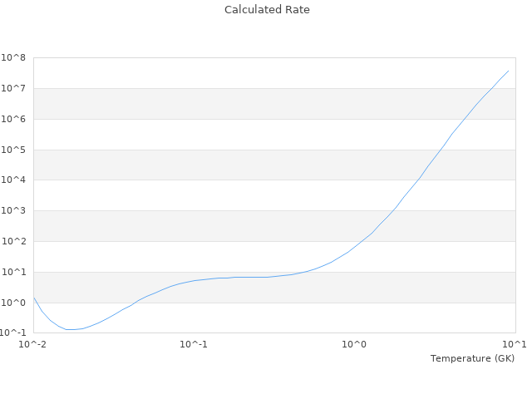
Task: Select the 10^7 y-axis tick label
Action: 14,88
